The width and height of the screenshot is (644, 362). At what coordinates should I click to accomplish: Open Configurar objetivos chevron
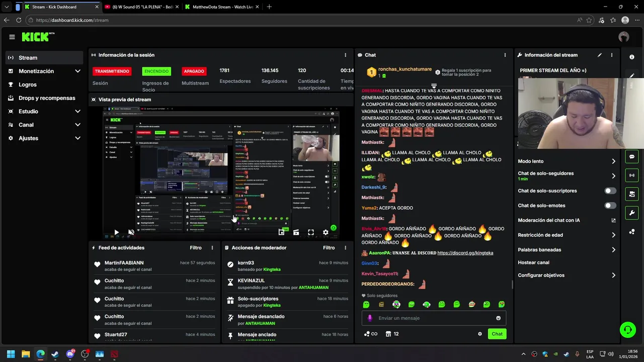(x=613, y=276)
